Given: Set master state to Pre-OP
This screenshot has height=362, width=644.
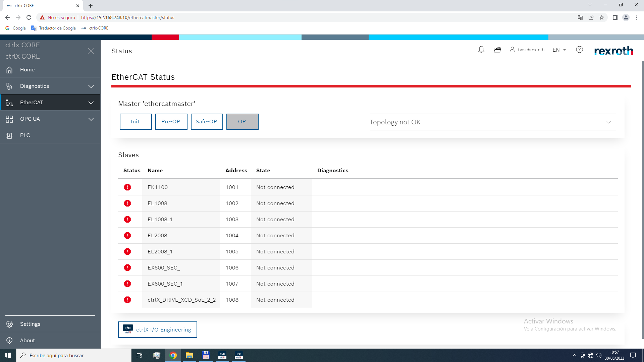Looking at the screenshot, I should point(171,122).
